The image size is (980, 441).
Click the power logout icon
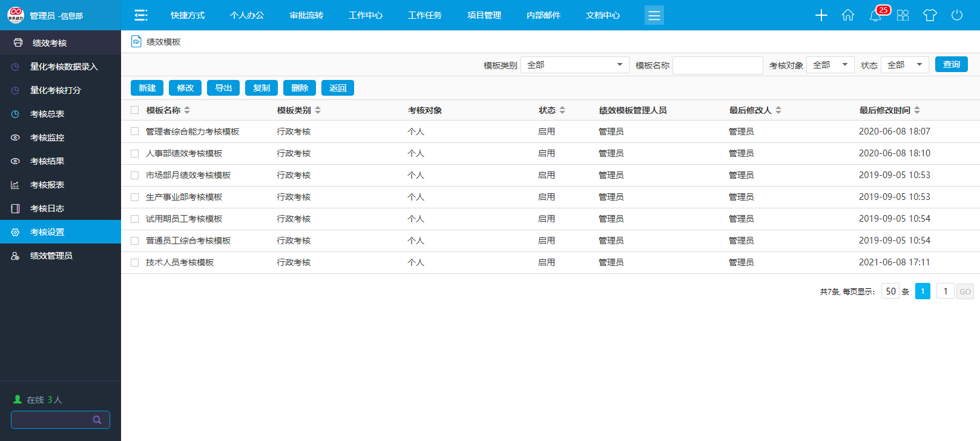(956, 15)
